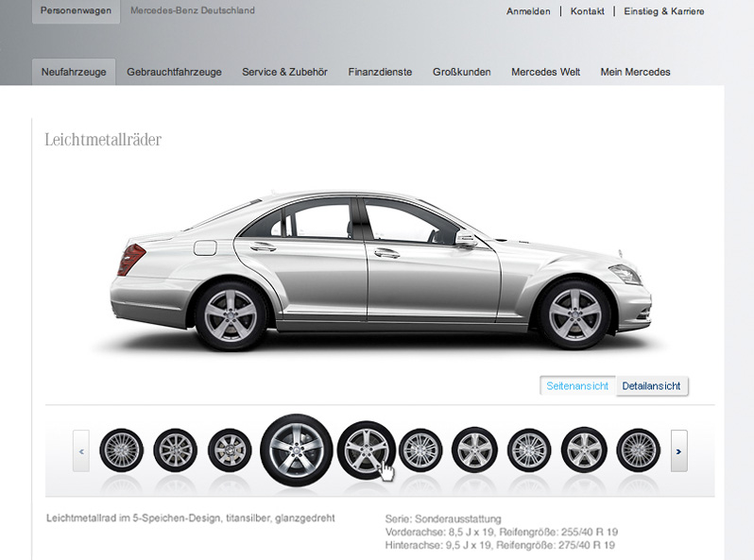Go to Service & Zubehör section
Viewport: 754px width, 560px height.
284,72
